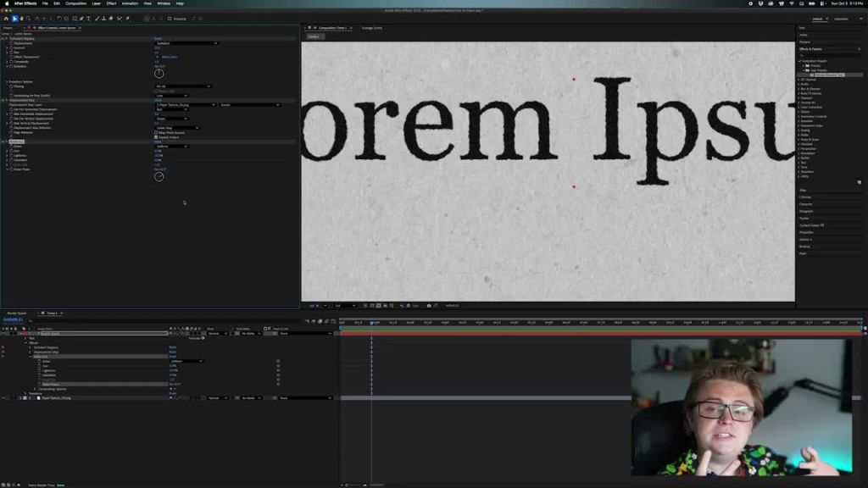868x488 pixels.
Task: Click the Saturation stopwatch in Effect Controls
Action: click(x=11, y=160)
